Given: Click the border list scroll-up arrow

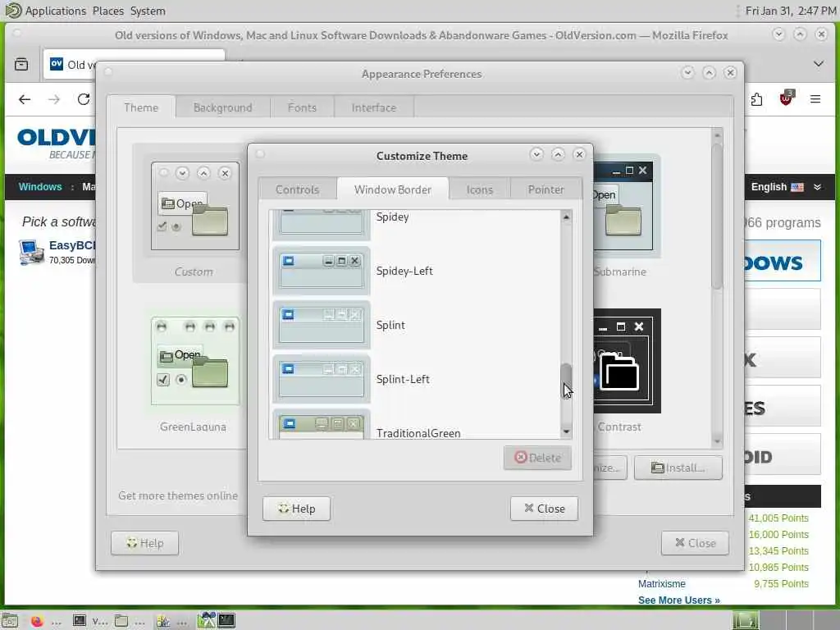Looking at the screenshot, I should [x=566, y=217].
